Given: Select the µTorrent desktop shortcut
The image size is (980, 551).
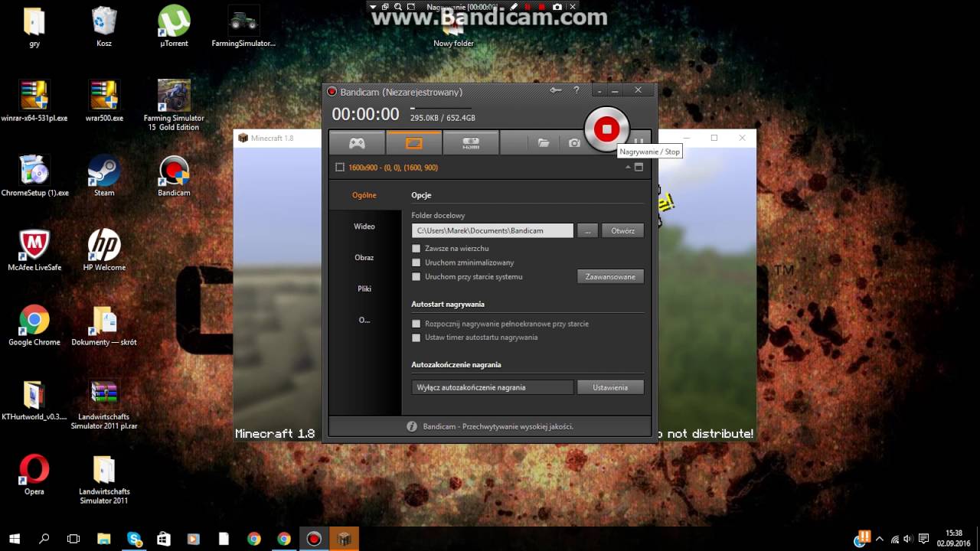Looking at the screenshot, I should click(174, 28).
